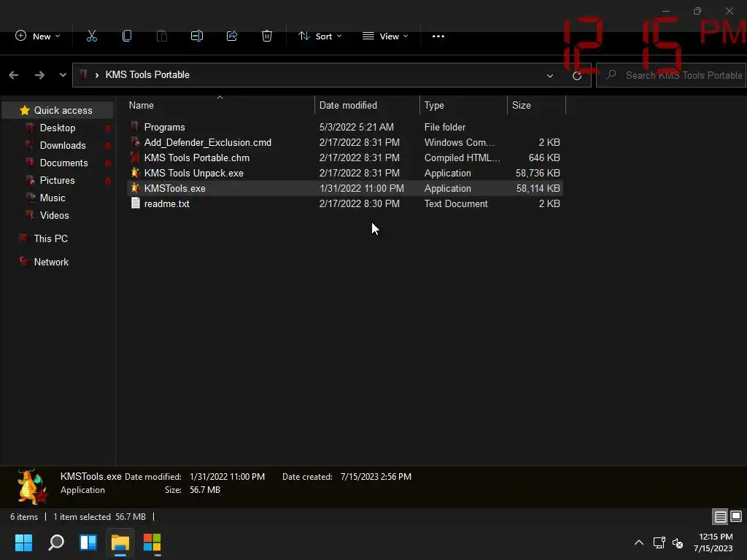Image resolution: width=747 pixels, height=560 pixels.
Task: Click the Share icon in toolbar
Action: coord(232,36)
